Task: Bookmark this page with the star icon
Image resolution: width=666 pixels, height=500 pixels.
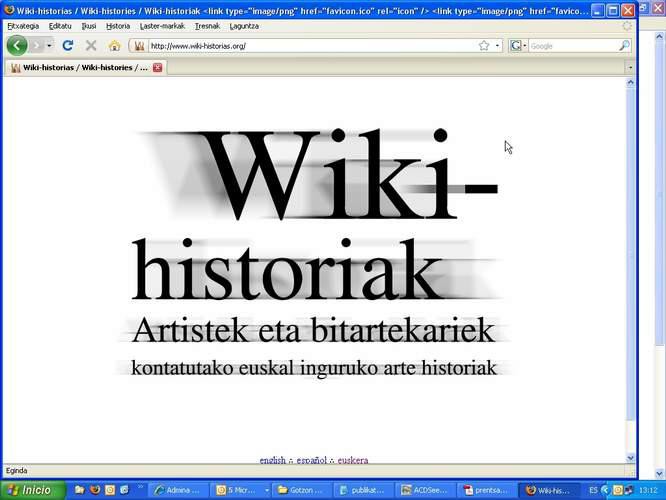Action: (x=484, y=45)
